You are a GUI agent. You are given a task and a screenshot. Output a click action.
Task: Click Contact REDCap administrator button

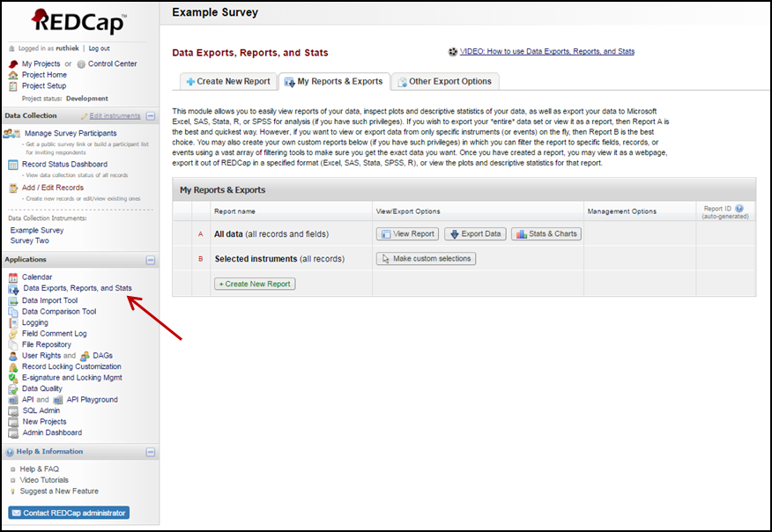[69, 513]
